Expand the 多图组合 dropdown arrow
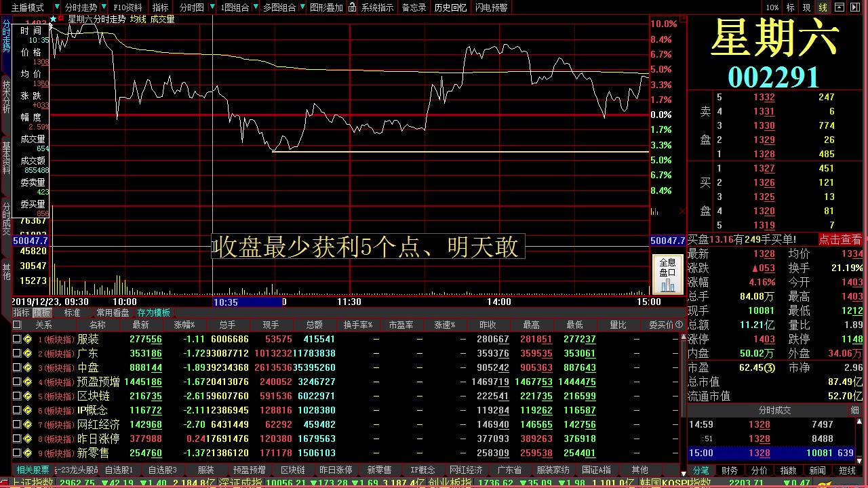868x488 pixels. coord(302,7)
